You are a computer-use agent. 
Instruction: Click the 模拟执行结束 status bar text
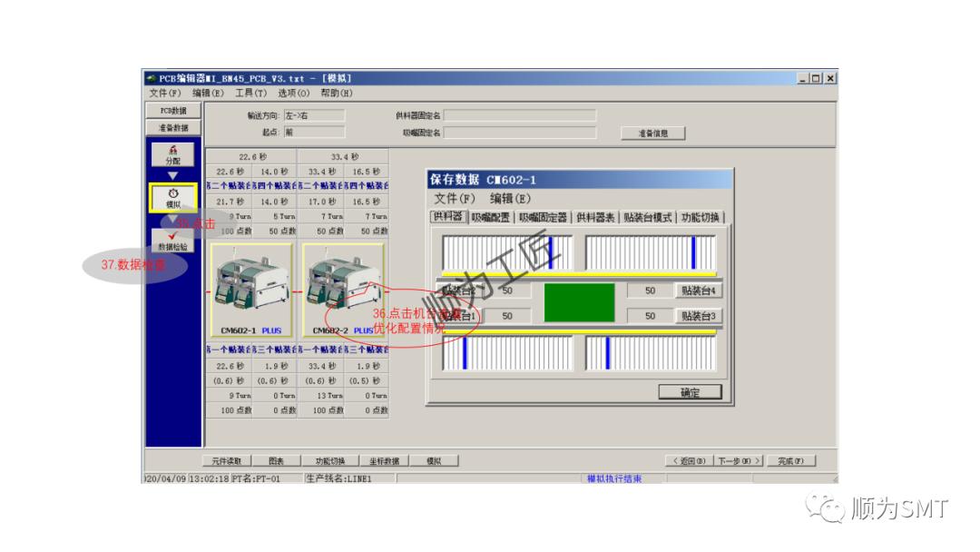point(613,478)
